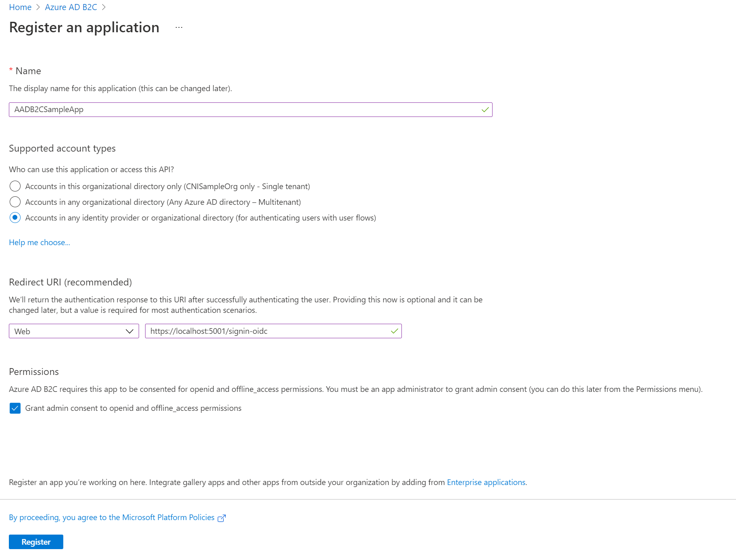Select the multitenant organizational directory option
736x560 pixels.
coord(15,202)
